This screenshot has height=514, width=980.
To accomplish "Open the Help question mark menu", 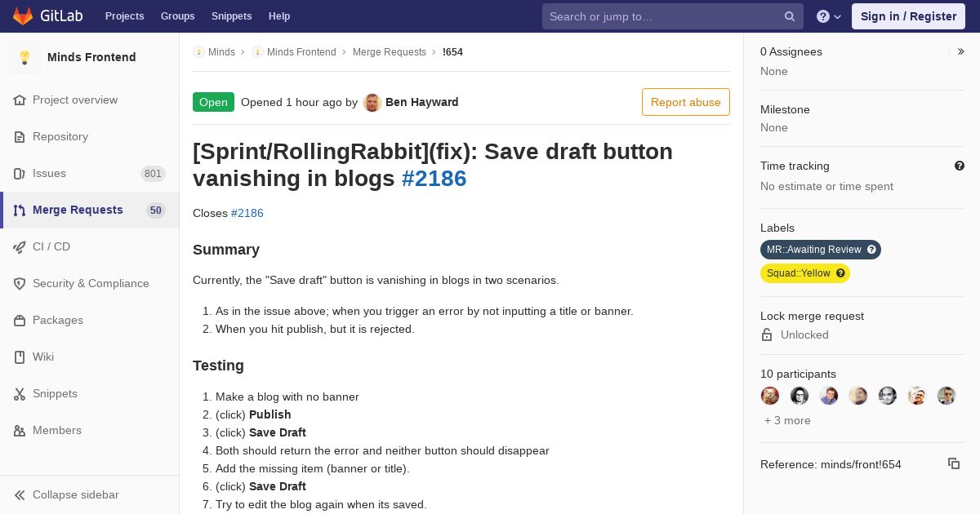I will coord(829,16).
